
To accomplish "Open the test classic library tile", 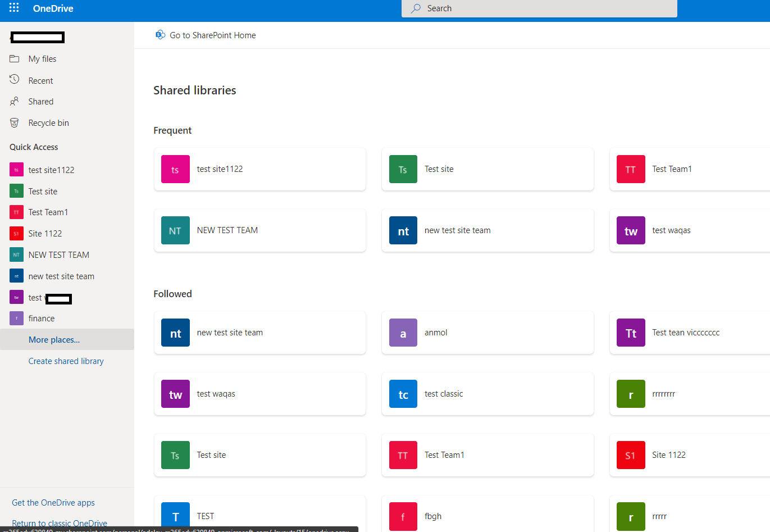I will coord(487,394).
